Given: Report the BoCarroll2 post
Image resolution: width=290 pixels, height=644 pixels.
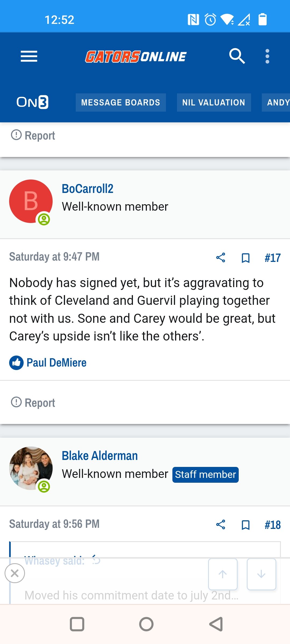Looking at the screenshot, I should click(x=33, y=402).
